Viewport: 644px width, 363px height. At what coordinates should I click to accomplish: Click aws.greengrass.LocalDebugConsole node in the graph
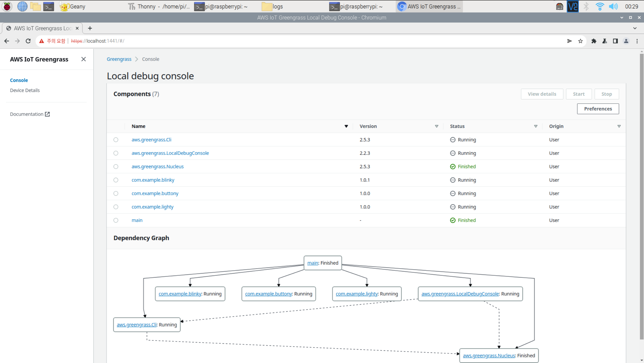coord(470,294)
